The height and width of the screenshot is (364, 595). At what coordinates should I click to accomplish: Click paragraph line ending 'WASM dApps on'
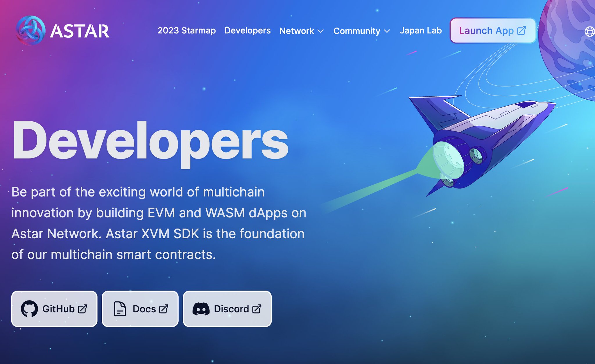[159, 213]
